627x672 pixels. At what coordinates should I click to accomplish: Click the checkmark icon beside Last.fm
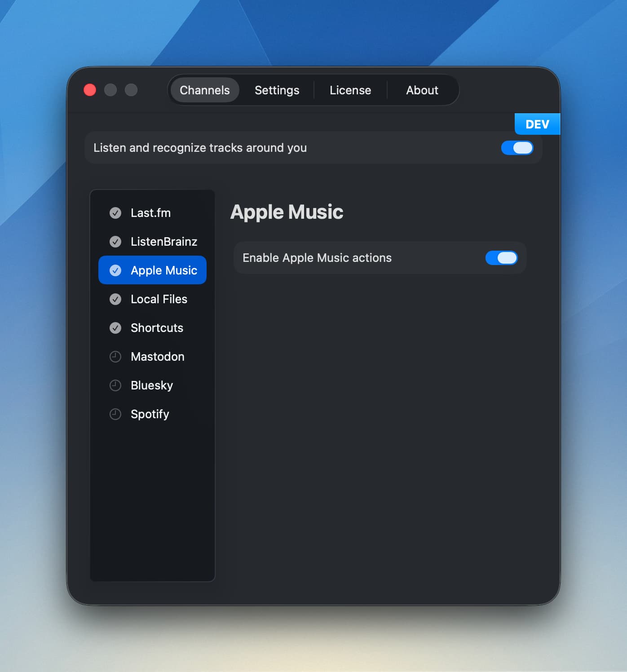click(115, 213)
